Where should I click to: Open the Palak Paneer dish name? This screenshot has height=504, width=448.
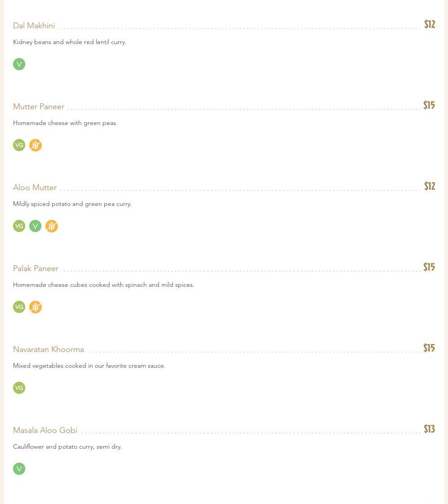pyautogui.click(x=36, y=268)
